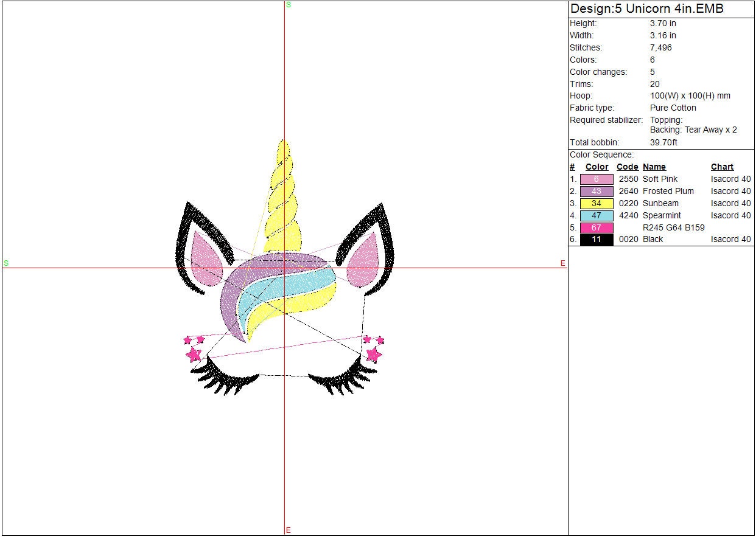The height and width of the screenshot is (537, 756).
Task: Select the Name column header
Action: tap(654, 167)
